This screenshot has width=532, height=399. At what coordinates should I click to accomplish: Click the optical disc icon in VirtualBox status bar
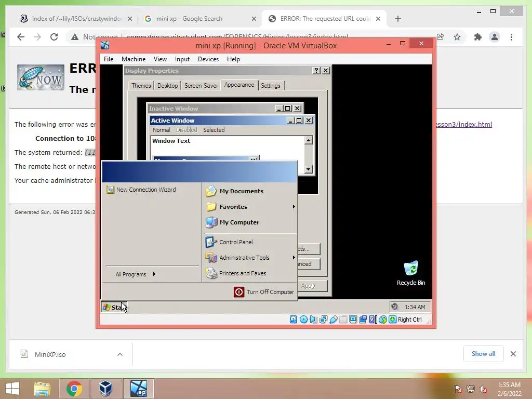(x=303, y=320)
